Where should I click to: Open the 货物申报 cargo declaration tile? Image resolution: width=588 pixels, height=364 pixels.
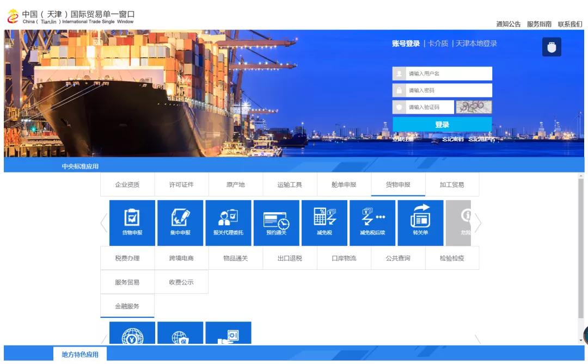tap(132, 223)
